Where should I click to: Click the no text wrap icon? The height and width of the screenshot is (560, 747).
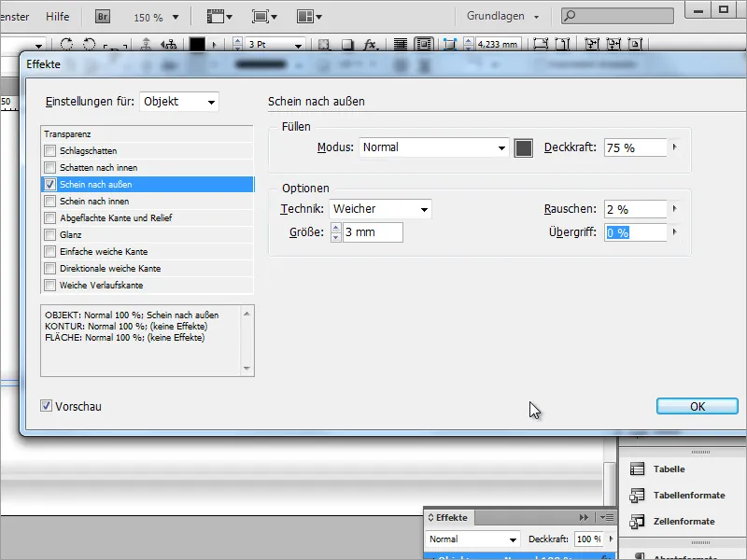click(401, 44)
